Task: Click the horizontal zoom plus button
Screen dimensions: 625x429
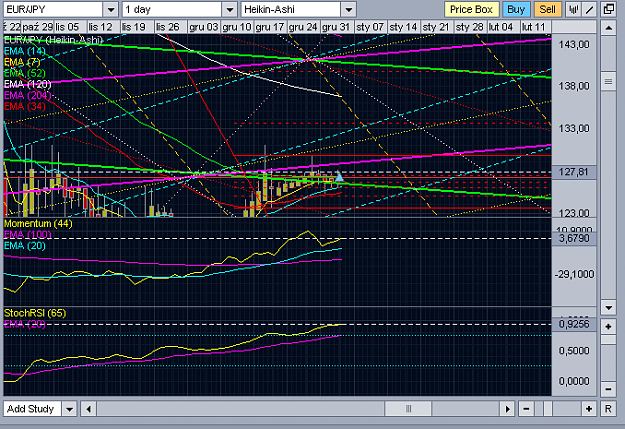Action: pos(589,409)
